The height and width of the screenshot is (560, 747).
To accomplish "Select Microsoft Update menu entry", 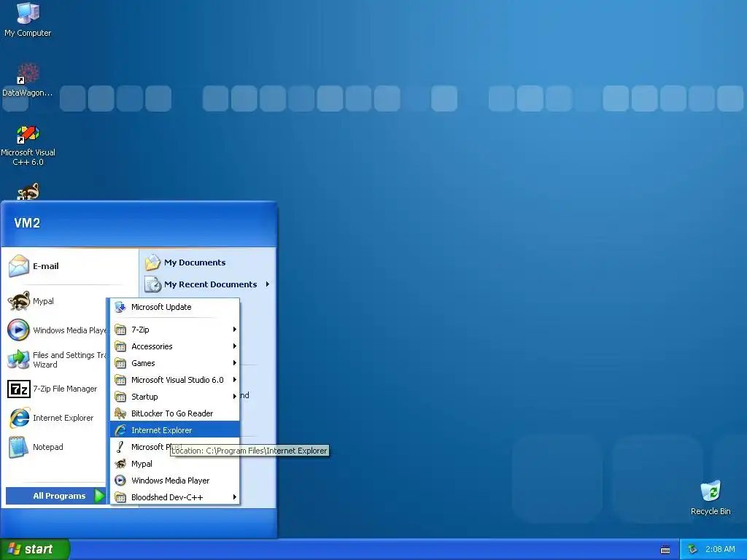I will [x=175, y=307].
